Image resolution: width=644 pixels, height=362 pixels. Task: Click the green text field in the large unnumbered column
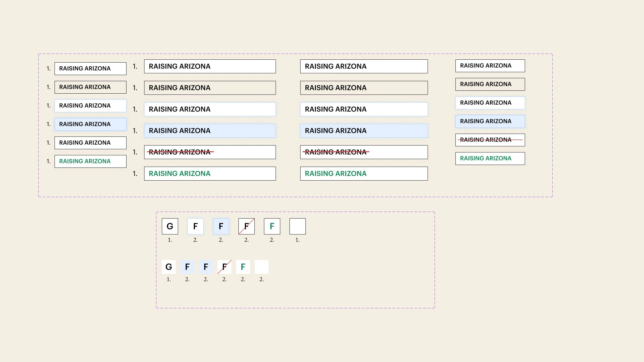pyautogui.click(x=364, y=174)
